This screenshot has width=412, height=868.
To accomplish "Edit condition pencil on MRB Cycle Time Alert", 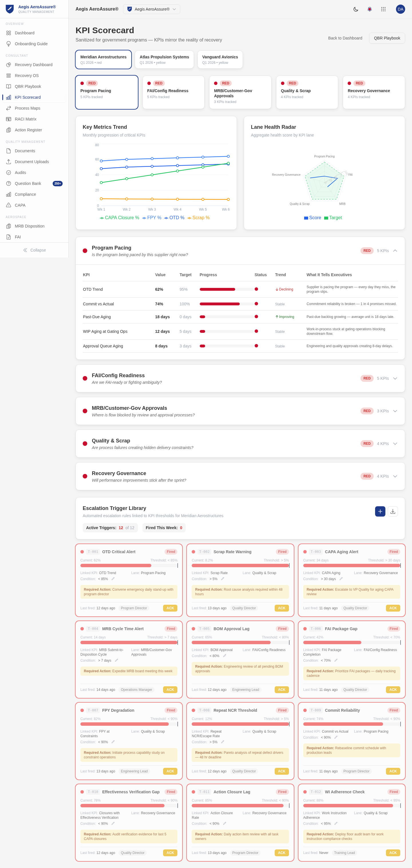I will 116,661.
